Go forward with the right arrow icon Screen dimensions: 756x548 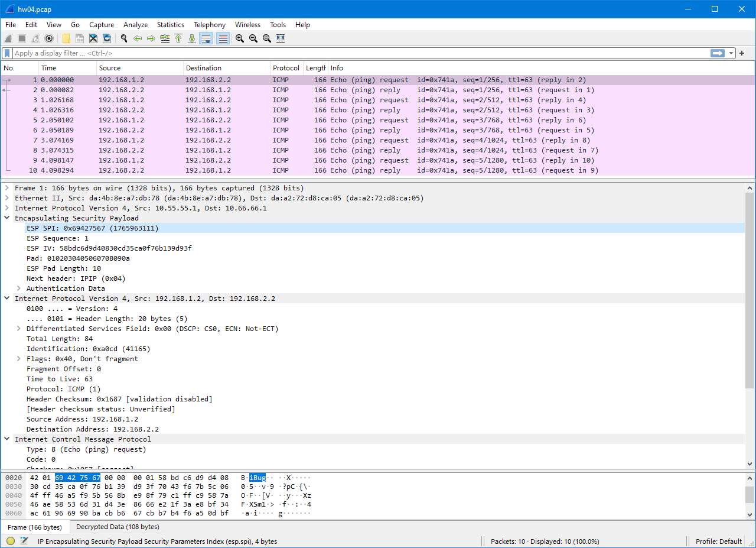click(x=151, y=38)
